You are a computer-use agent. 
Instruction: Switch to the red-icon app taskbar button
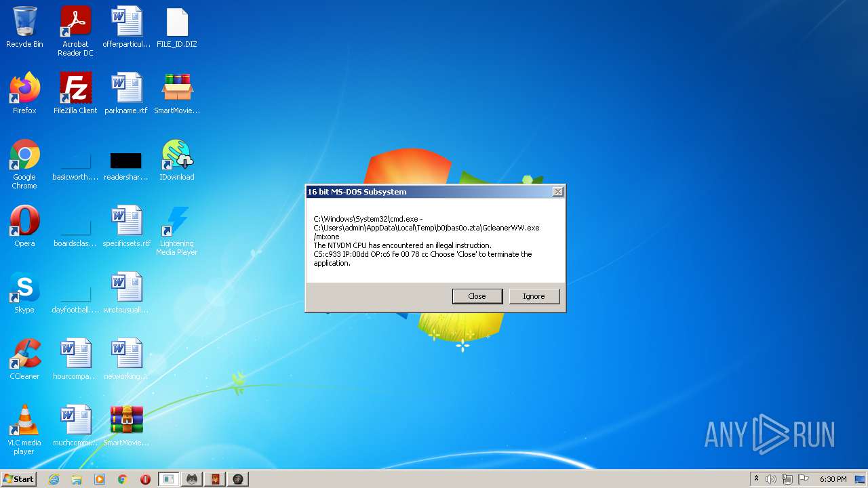pos(215,479)
